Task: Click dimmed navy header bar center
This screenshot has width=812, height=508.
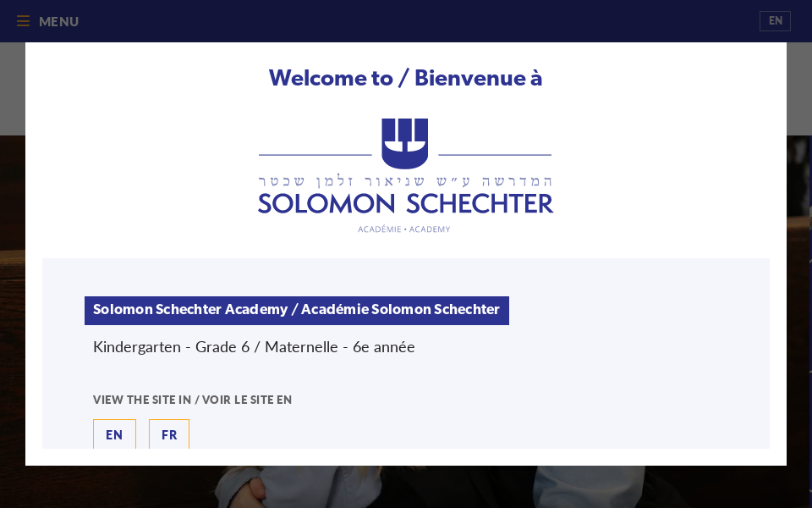Action: tap(406, 21)
